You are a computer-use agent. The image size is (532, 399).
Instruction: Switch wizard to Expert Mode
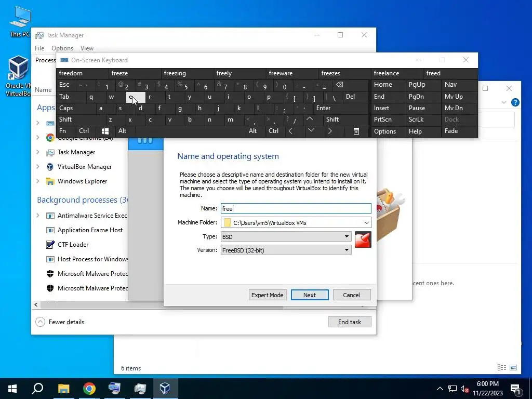268,295
